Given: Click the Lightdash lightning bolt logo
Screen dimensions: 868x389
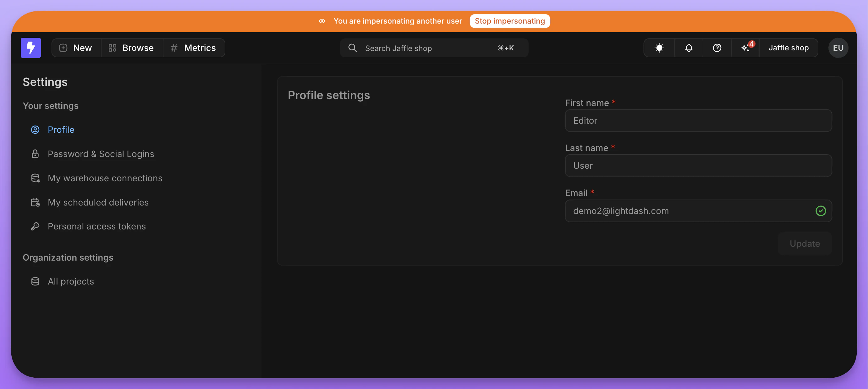Looking at the screenshot, I should 31,48.
